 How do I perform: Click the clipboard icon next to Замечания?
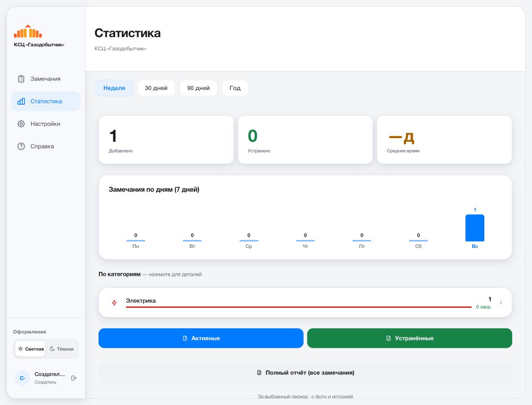click(21, 79)
